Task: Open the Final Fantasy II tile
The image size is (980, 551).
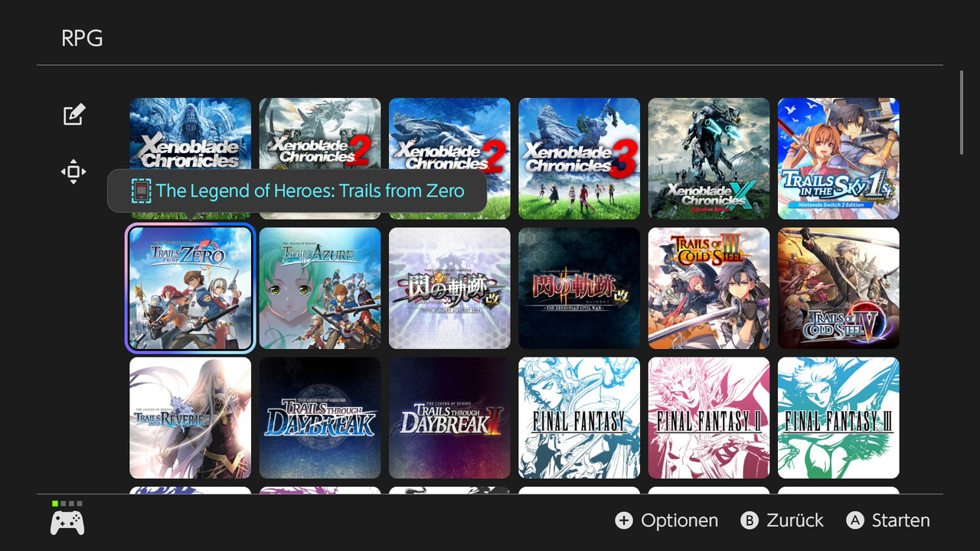Action: coord(709,418)
